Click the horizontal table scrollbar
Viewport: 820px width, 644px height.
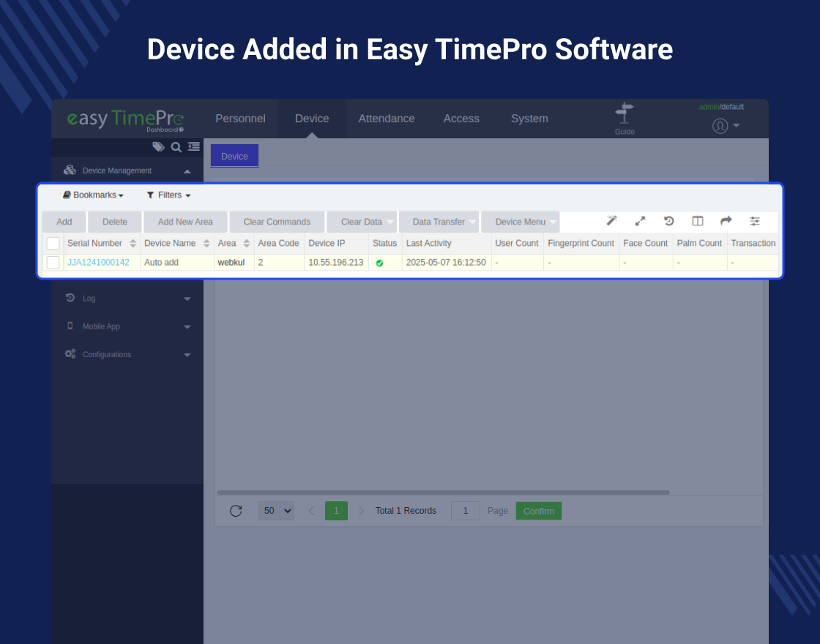click(443, 493)
